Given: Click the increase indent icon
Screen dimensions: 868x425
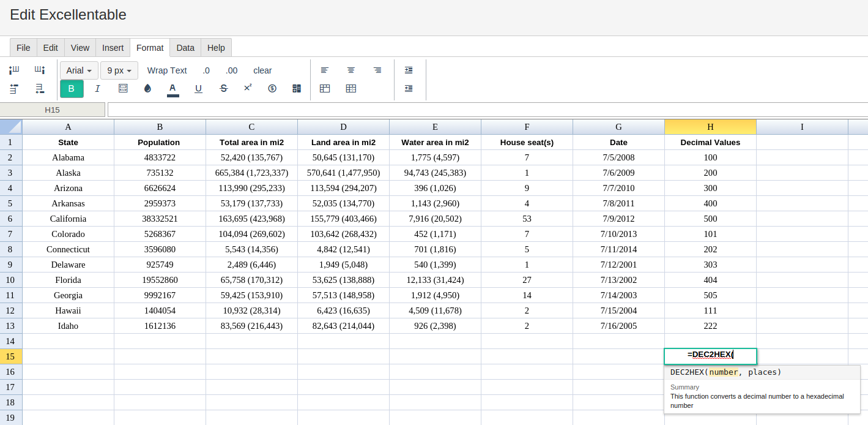Looking at the screenshot, I should pos(409,70).
